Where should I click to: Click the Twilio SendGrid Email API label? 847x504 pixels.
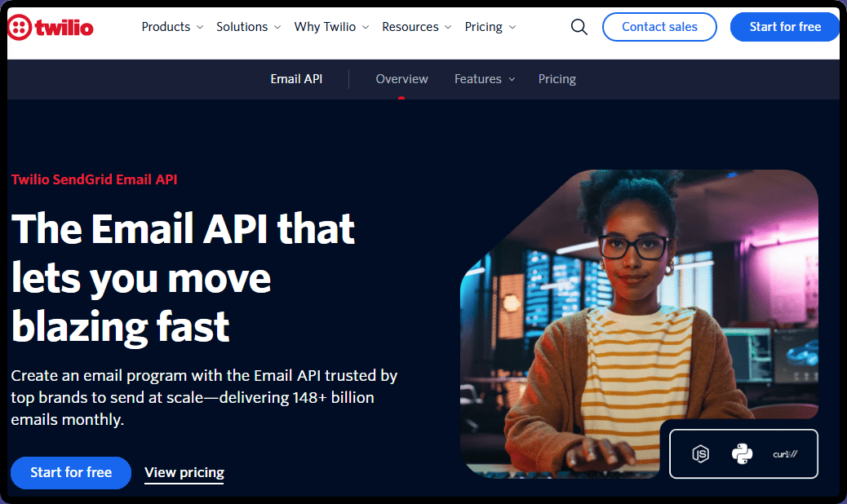[x=95, y=179]
